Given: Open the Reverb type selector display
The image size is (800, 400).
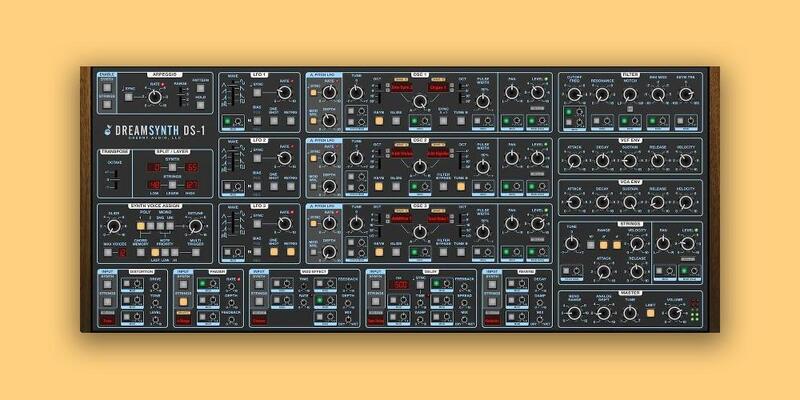Looking at the screenshot, I should pyautogui.click(x=492, y=321).
